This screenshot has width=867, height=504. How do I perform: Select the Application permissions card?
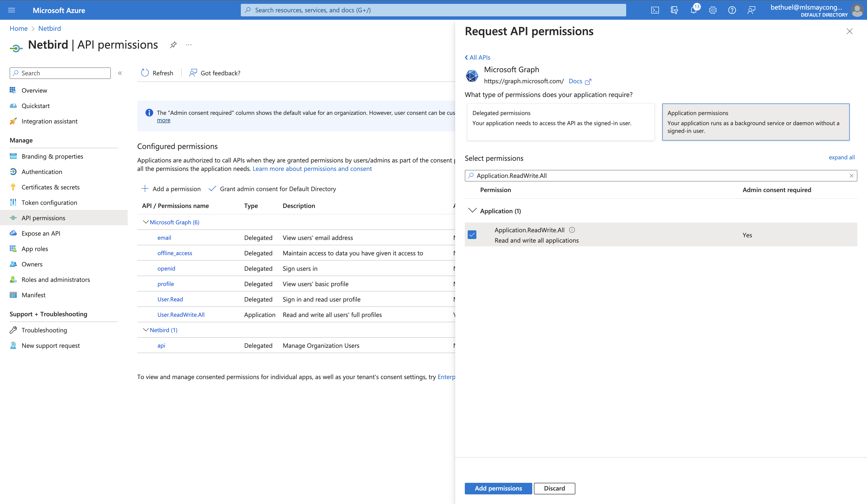[755, 122]
